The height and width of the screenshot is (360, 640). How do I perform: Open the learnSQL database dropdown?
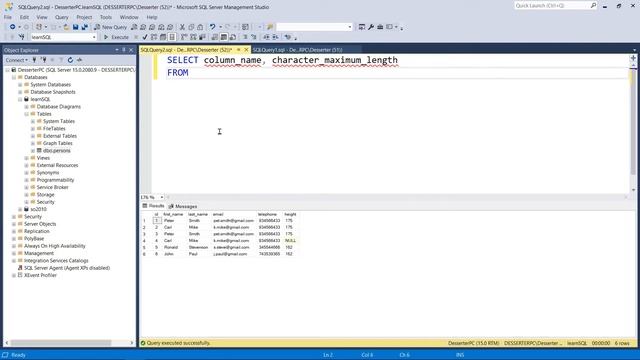coord(94,37)
